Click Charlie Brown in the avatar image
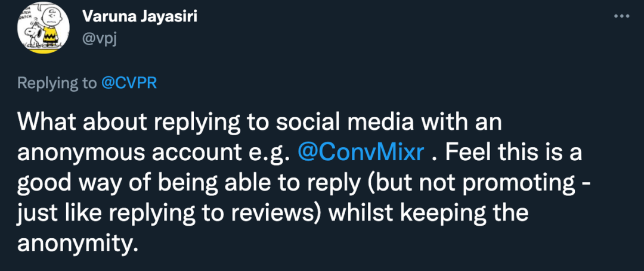This screenshot has width=644, height=271. [x=50, y=27]
